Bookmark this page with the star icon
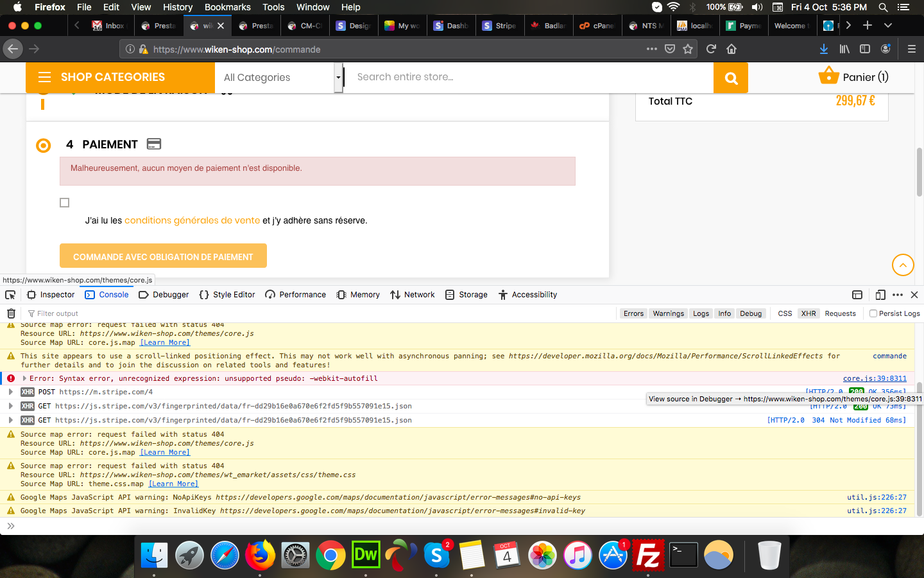 tap(688, 49)
